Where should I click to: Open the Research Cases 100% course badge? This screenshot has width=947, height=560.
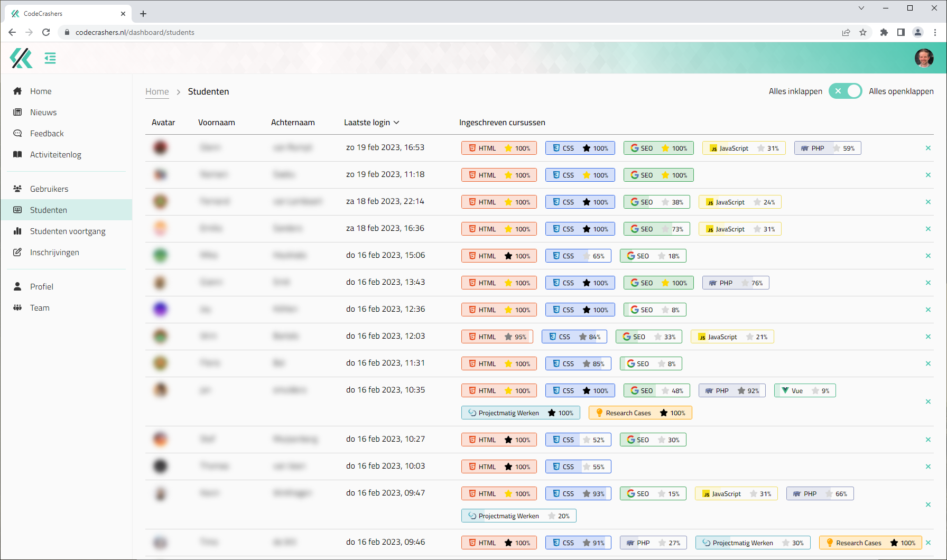(640, 413)
